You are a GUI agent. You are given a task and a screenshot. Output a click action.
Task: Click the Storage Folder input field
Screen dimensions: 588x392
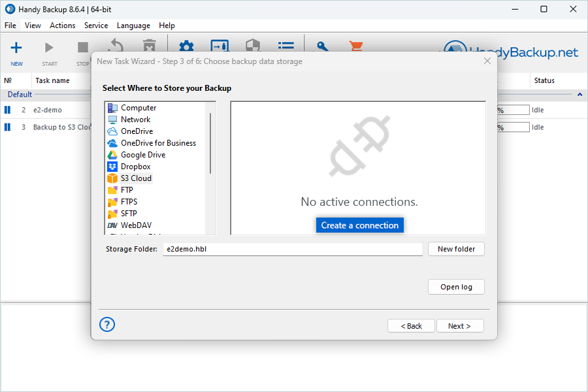click(x=293, y=249)
